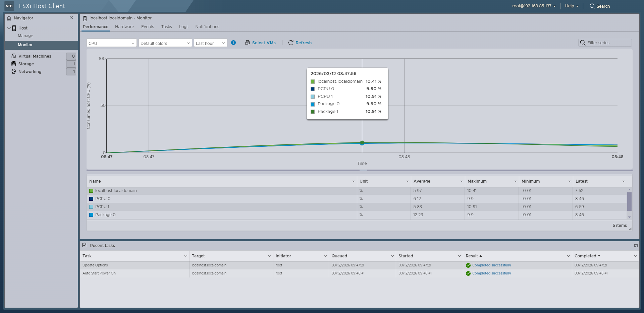Open the Events tab
Screen dimensions: 644x313
pyautogui.click(x=147, y=26)
